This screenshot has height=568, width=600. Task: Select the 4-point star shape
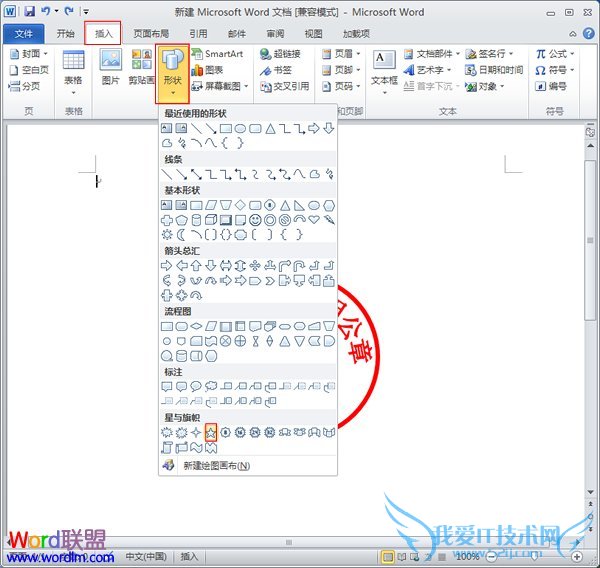pyautogui.click(x=196, y=433)
